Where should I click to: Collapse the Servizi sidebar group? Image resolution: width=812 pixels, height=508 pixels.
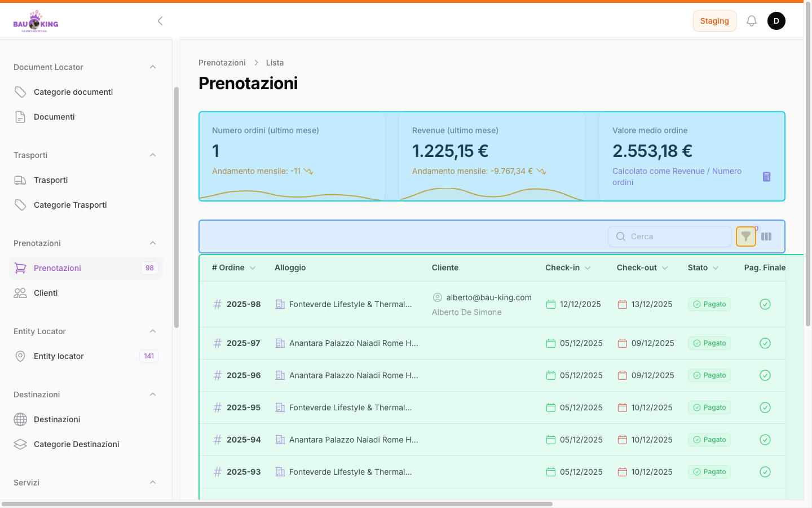[x=153, y=483]
